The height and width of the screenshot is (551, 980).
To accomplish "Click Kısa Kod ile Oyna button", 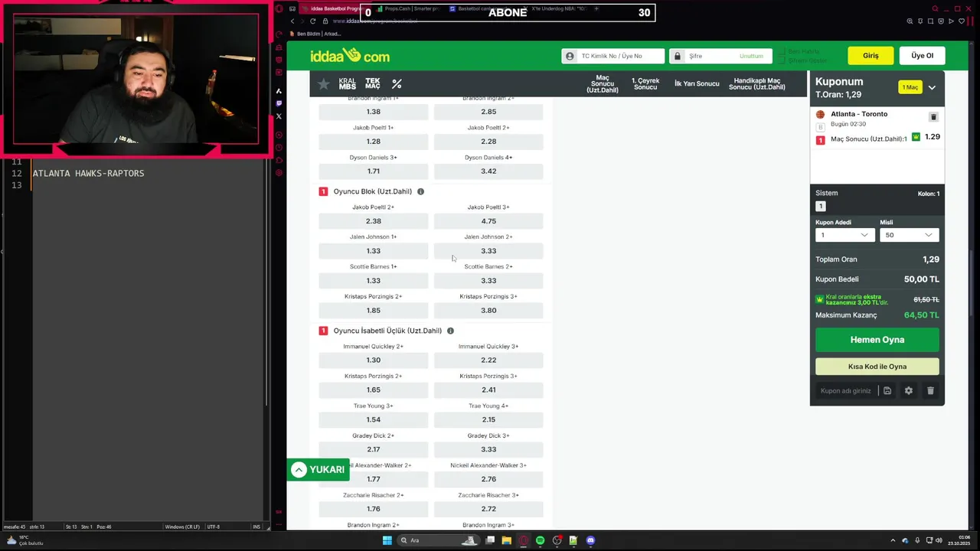I will [x=877, y=367].
